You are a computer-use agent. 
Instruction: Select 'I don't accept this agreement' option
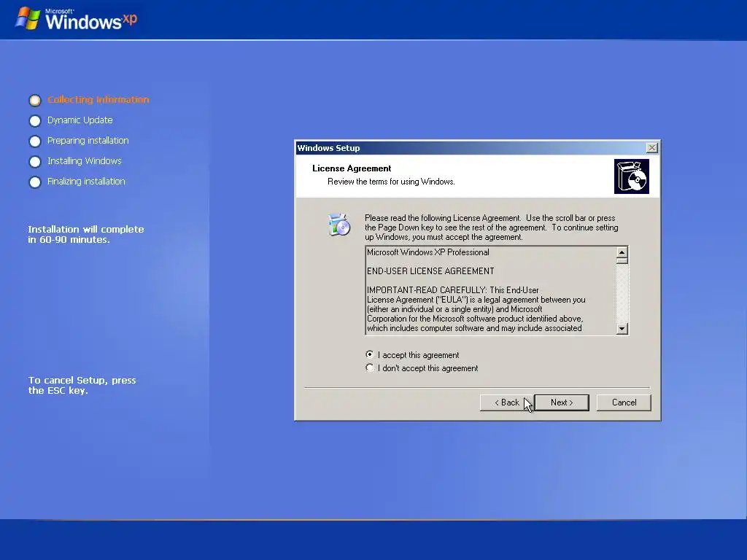click(370, 368)
